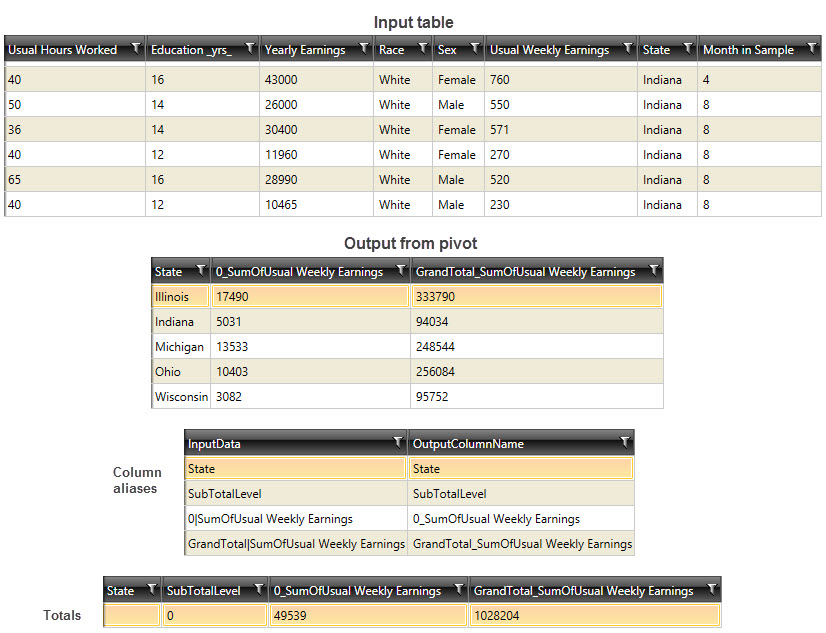Select the Michigan row in pivot output
826x633 pixels.
coord(407,347)
